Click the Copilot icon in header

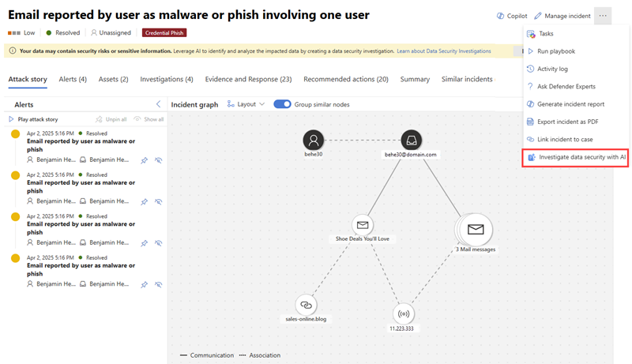coord(500,16)
